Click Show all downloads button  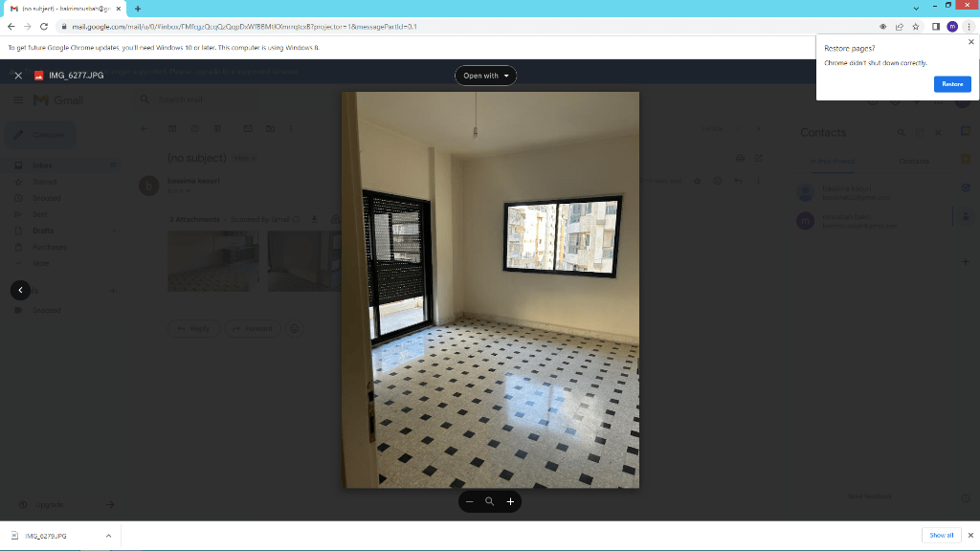941,536
